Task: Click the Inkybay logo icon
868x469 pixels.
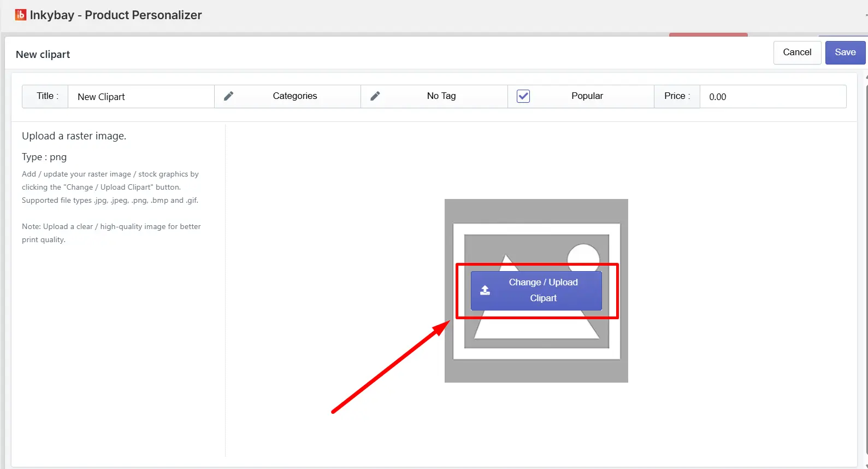Action: (20, 15)
